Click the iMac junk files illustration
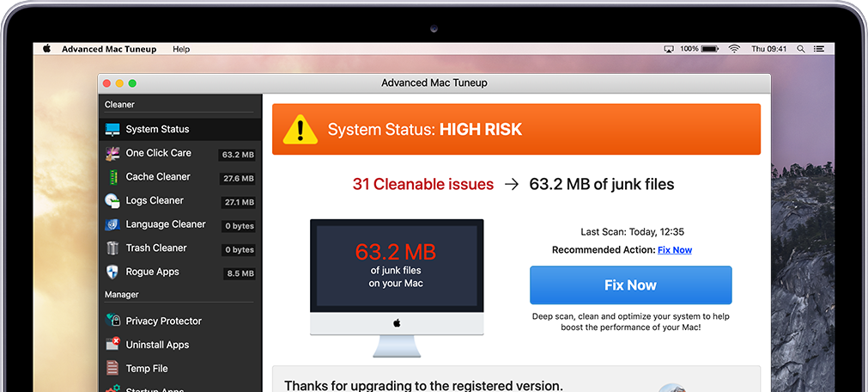 coord(397,288)
